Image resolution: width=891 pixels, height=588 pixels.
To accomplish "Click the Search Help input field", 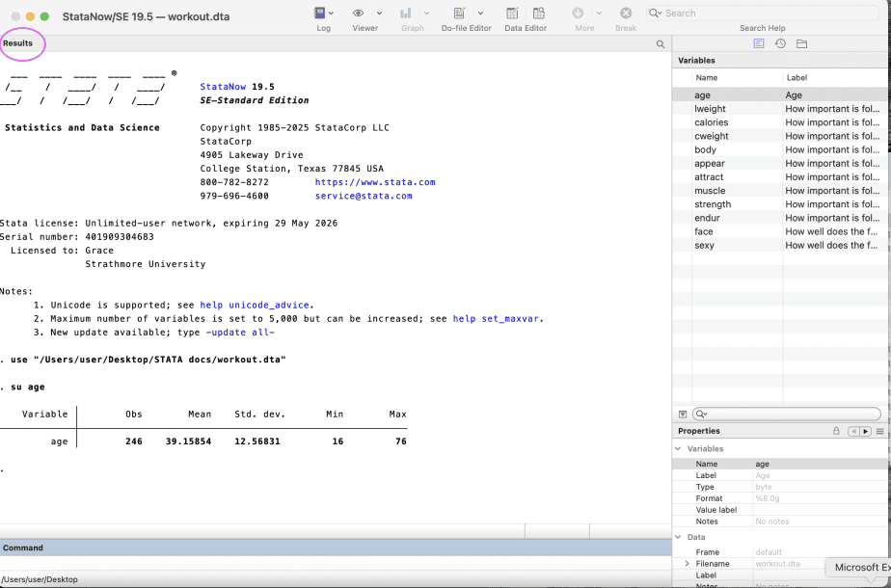I will pos(762,13).
